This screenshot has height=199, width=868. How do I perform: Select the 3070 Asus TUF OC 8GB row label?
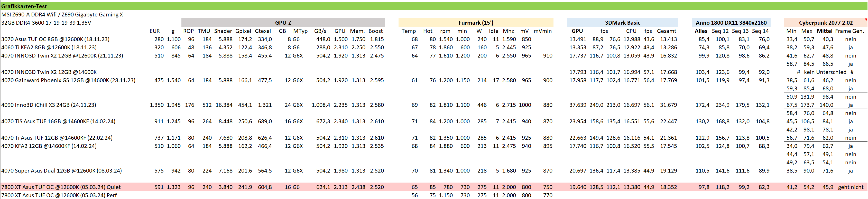[x=55, y=39]
